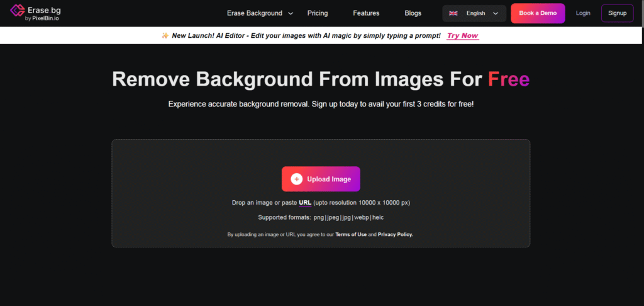
Task: Click the Login link
Action: [x=583, y=13]
